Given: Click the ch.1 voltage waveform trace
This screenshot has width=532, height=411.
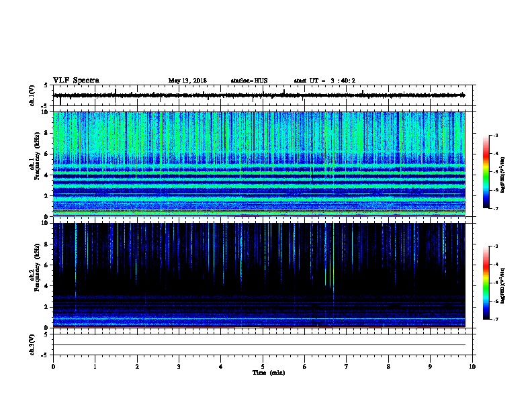Looking at the screenshot, I should (259, 95).
